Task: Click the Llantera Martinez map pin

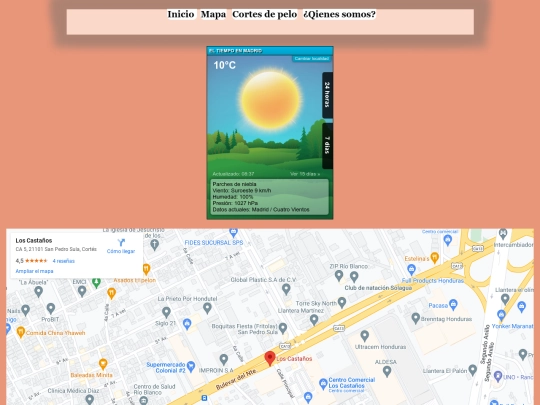Action: [314, 320]
